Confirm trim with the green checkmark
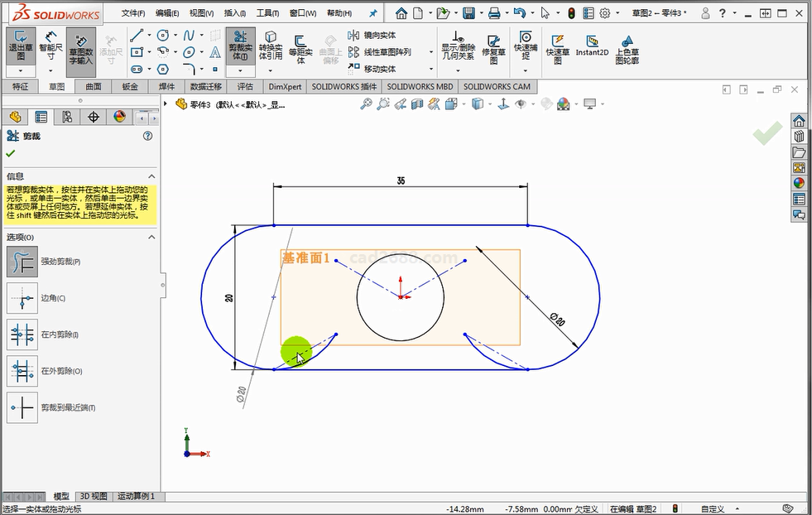The image size is (812, 515). pyautogui.click(x=10, y=154)
